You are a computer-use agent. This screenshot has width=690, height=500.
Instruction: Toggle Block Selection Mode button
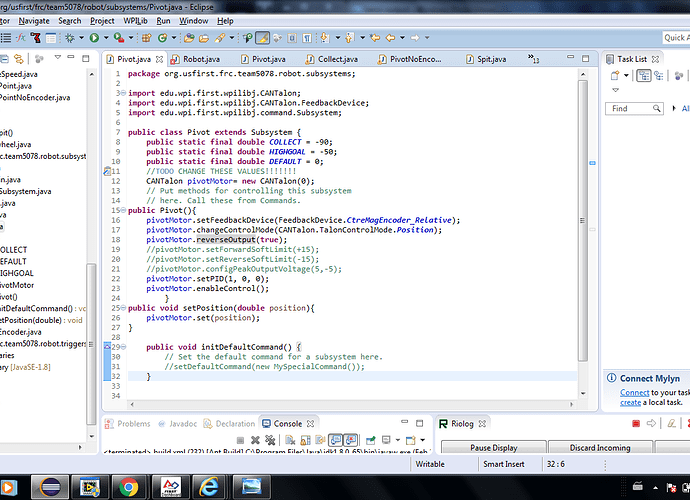(292, 38)
